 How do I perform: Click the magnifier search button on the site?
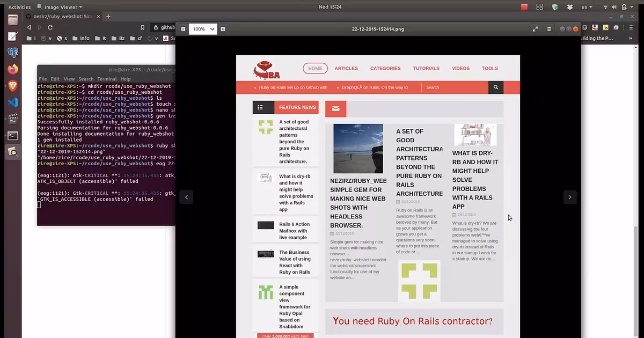496,87
